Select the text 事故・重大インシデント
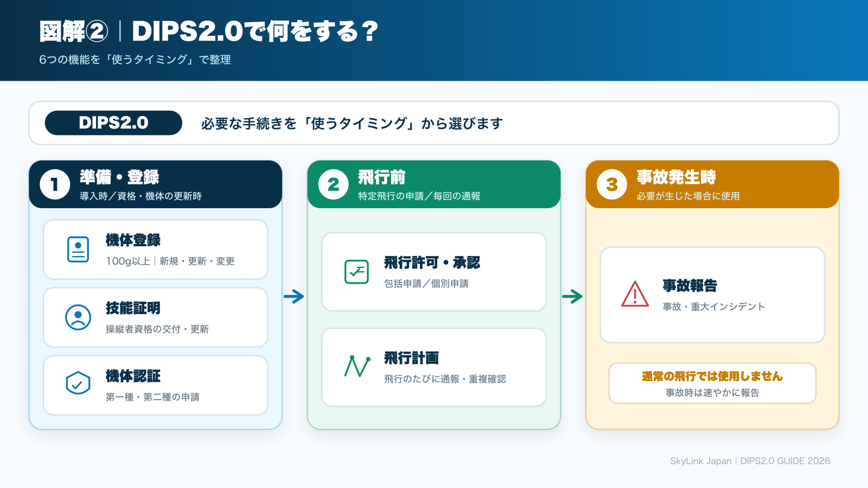The height and width of the screenshot is (488, 868). (714, 307)
